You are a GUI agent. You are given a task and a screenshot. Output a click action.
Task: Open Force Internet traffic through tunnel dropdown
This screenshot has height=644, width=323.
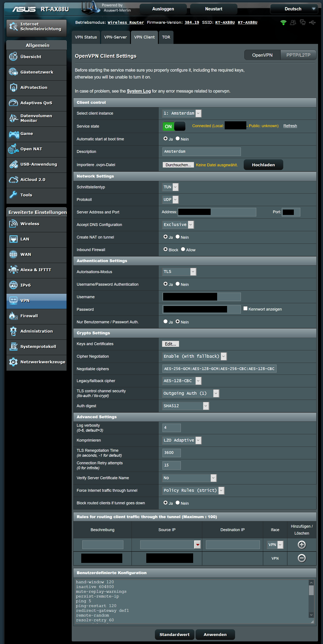pyautogui.click(x=193, y=490)
